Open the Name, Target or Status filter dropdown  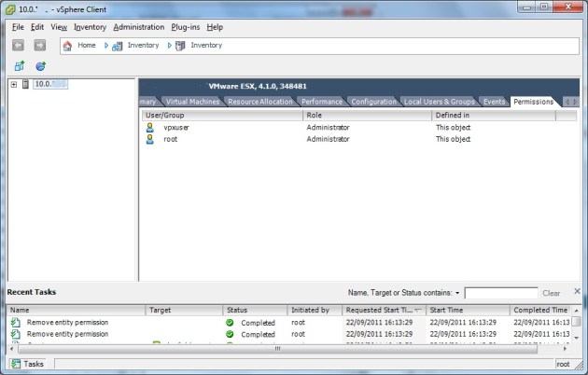point(457,293)
